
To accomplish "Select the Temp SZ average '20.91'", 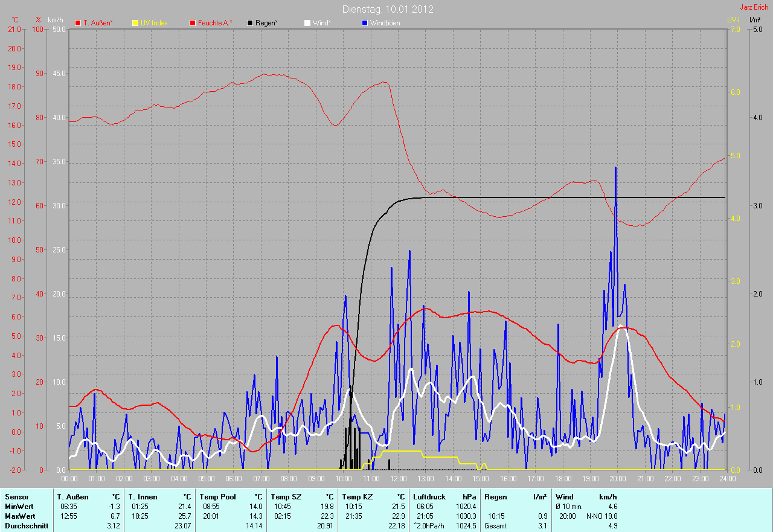I will point(326,526).
